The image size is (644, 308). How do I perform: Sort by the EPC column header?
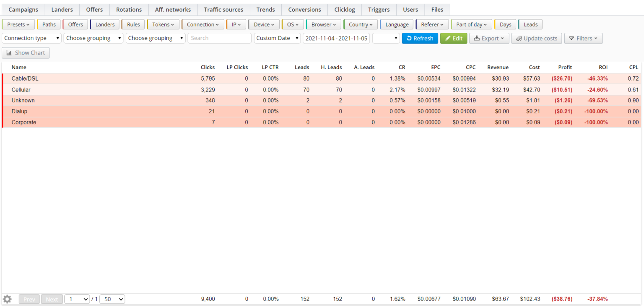(x=436, y=67)
